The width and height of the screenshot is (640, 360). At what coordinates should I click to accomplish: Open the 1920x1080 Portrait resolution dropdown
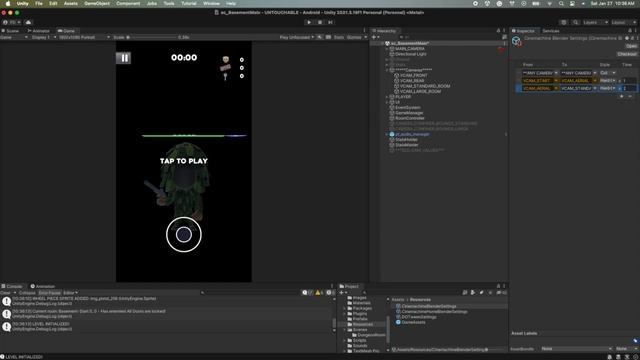pyautogui.click(x=84, y=37)
